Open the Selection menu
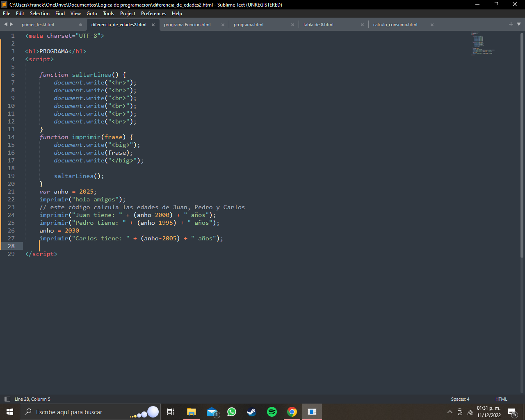This screenshot has height=420, width=525. [40, 14]
